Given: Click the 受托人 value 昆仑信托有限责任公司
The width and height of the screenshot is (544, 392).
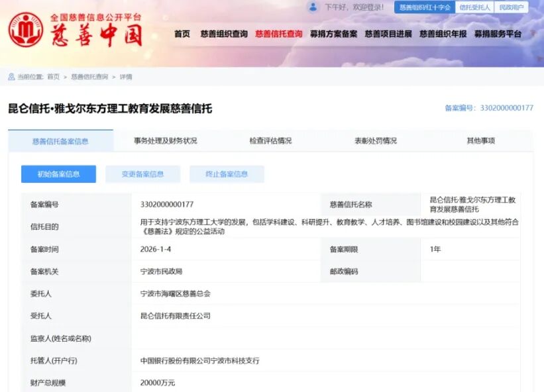Looking at the screenshot, I should (175, 316).
